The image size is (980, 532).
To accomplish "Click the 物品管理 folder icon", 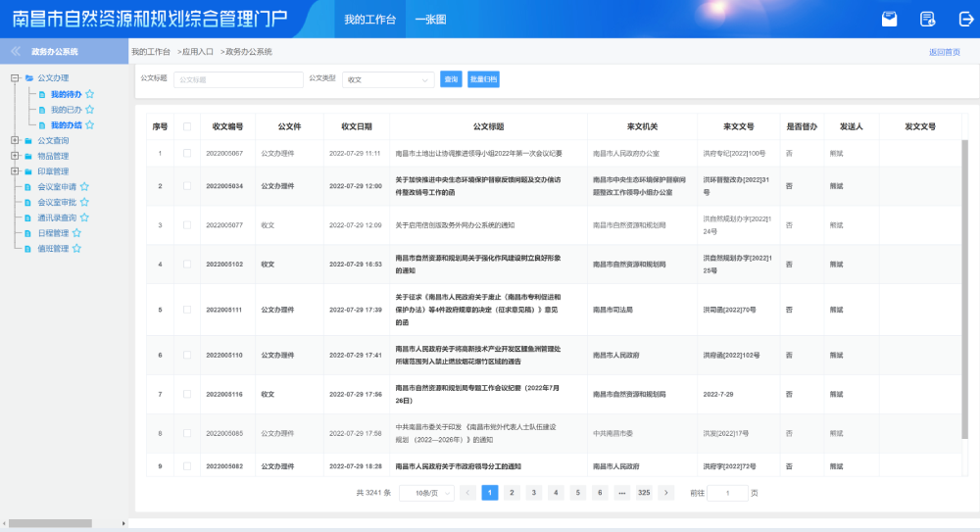I will [x=28, y=157].
